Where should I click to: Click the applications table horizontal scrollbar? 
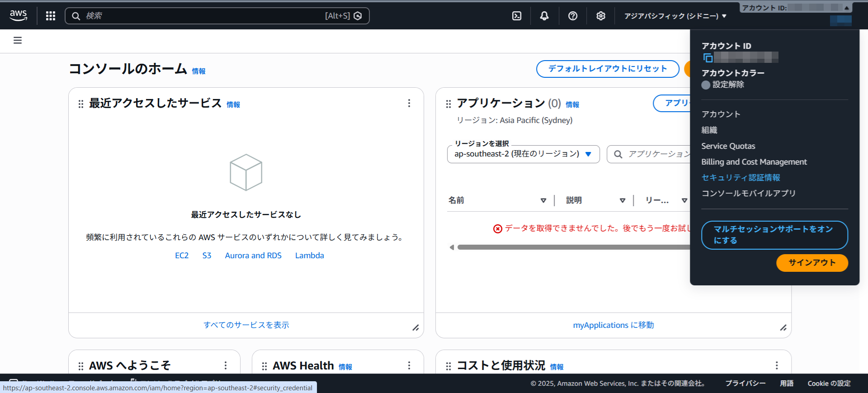tap(570, 247)
